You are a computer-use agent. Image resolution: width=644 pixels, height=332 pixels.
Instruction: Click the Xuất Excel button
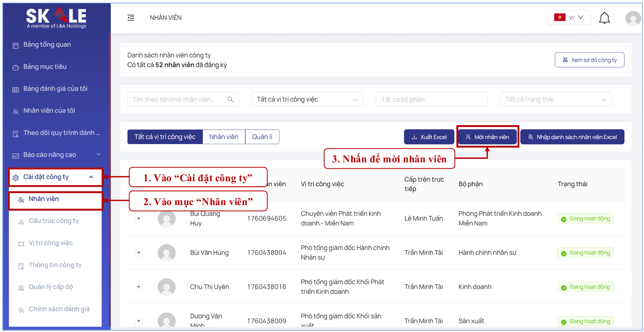click(429, 137)
